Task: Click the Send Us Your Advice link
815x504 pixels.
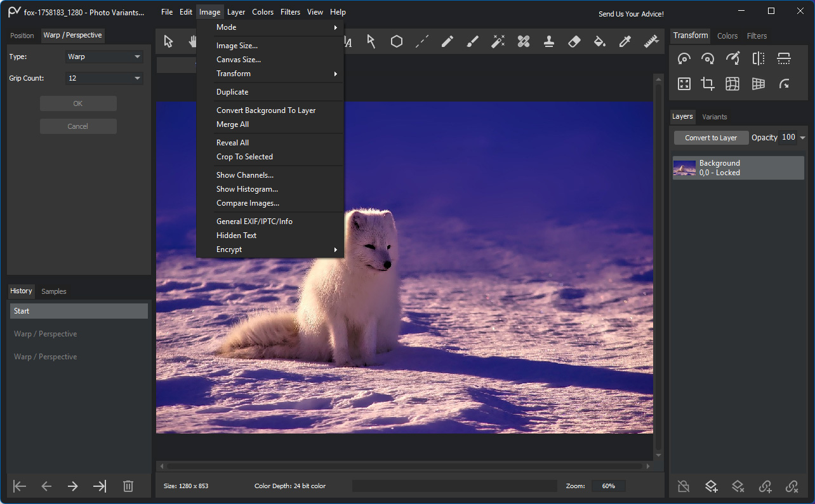Action: [631, 14]
